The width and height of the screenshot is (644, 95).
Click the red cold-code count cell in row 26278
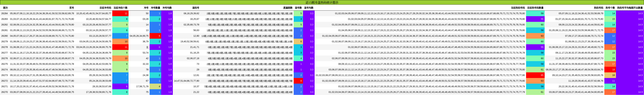pyautogui.click(x=120, y=47)
